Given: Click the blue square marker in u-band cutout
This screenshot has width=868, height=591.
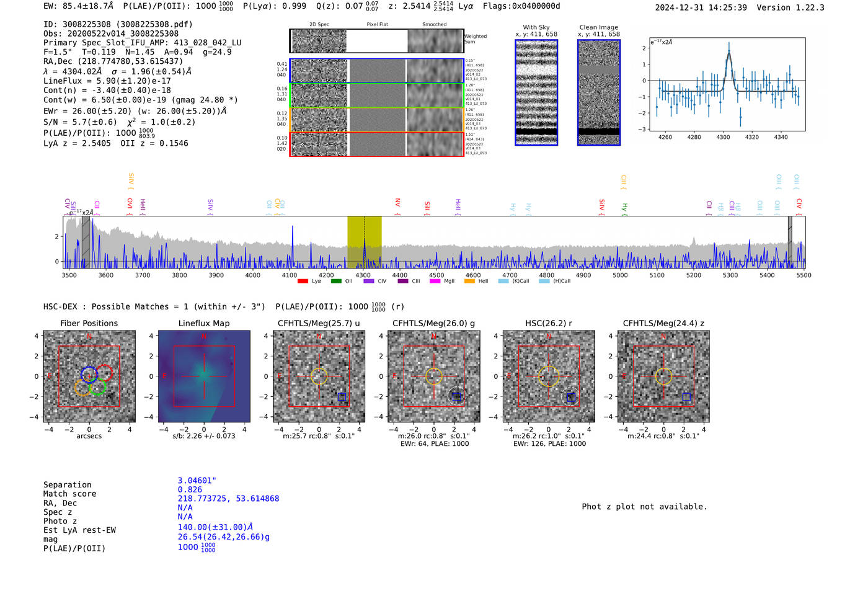Looking at the screenshot, I should [342, 397].
